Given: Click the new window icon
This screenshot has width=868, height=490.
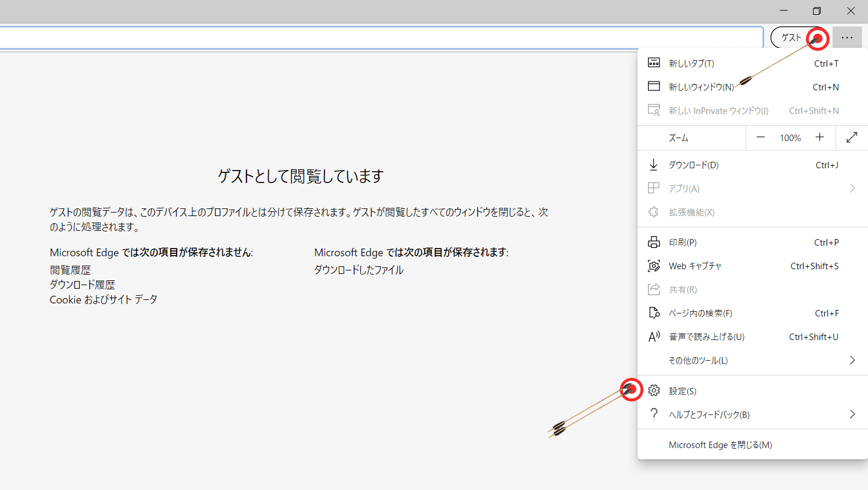Looking at the screenshot, I should 654,86.
